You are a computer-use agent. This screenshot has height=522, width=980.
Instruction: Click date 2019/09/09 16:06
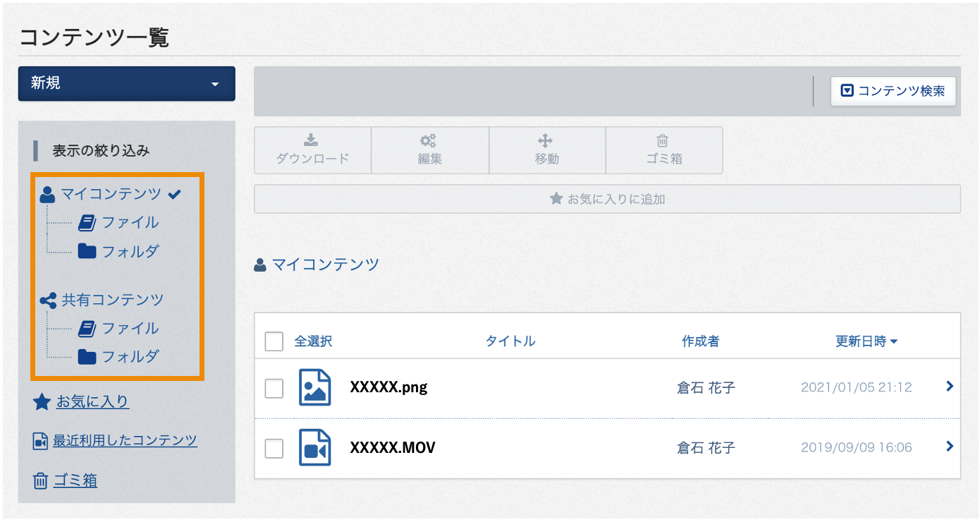coord(857,447)
